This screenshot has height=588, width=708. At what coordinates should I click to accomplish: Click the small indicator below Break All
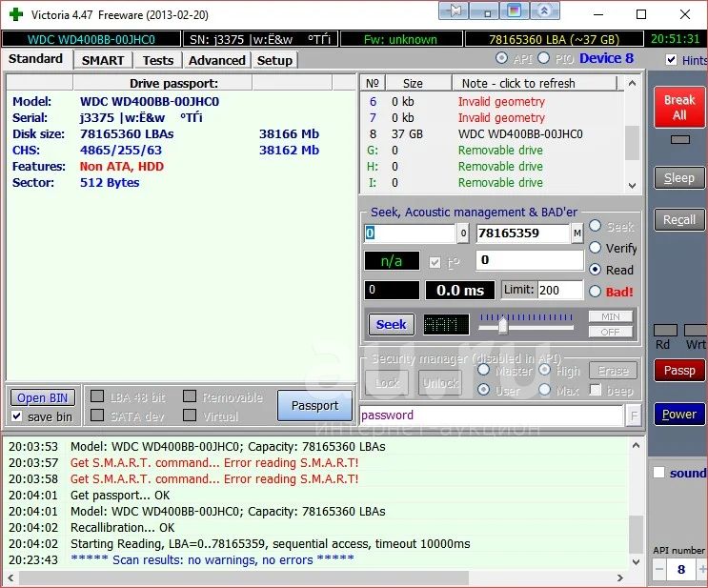coord(680,139)
